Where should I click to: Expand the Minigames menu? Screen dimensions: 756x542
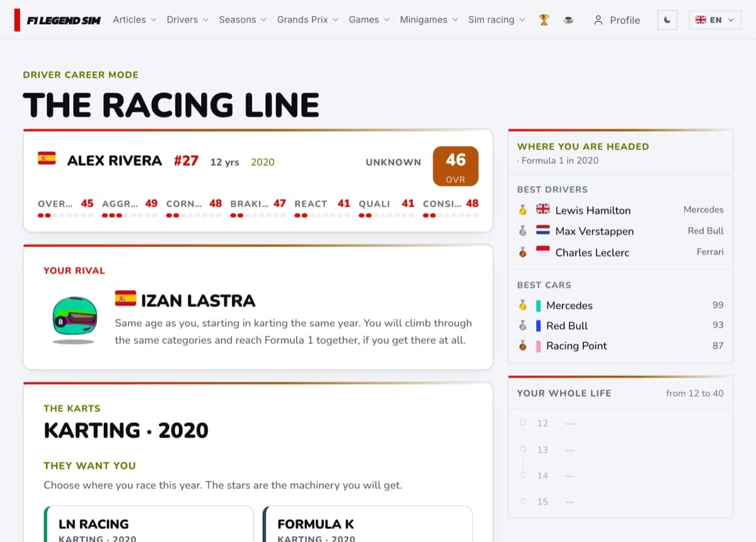tap(429, 20)
